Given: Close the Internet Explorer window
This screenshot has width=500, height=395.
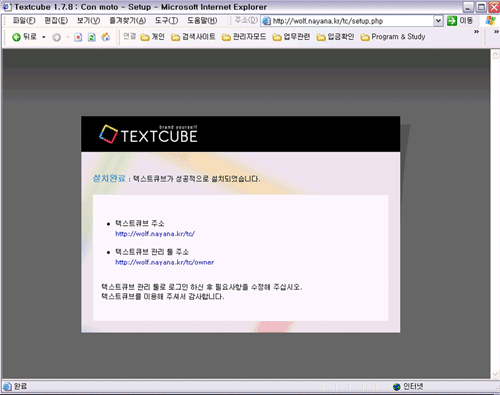Looking at the screenshot, I should (x=494, y=7).
